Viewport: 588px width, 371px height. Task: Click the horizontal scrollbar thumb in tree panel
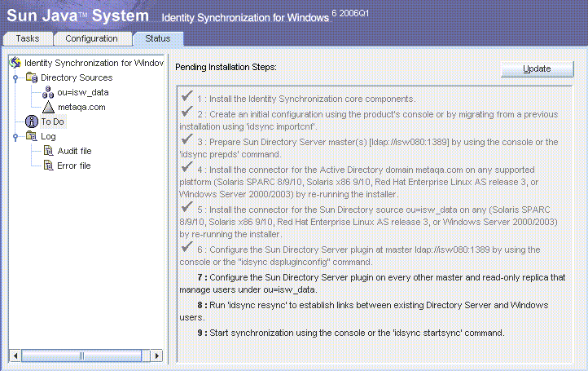[x=81, y=356]
